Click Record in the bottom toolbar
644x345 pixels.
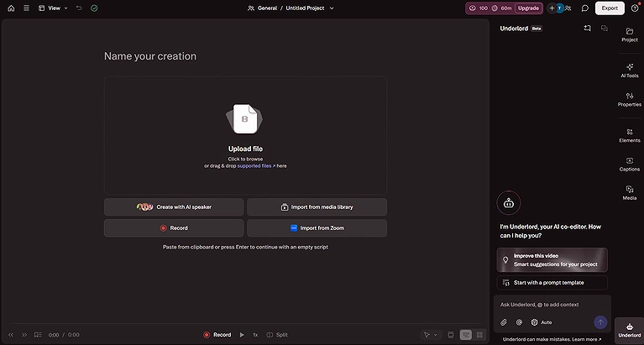pyautogui.click(x=217, y=335)
